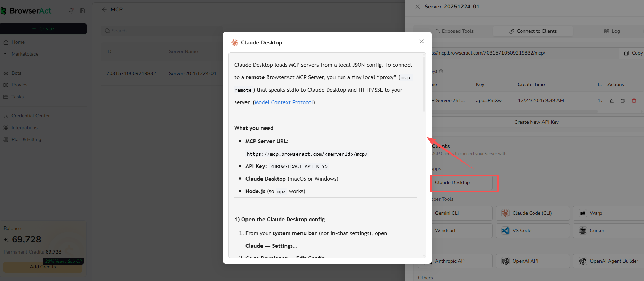
Task: Click the search magnifier icon
Action: pos(107,31)
